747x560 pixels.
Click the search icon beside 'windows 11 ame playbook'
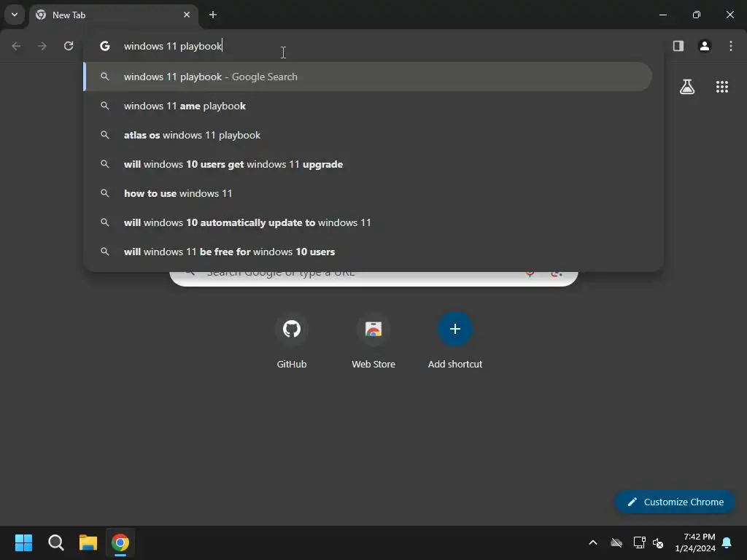coord(105,106)
